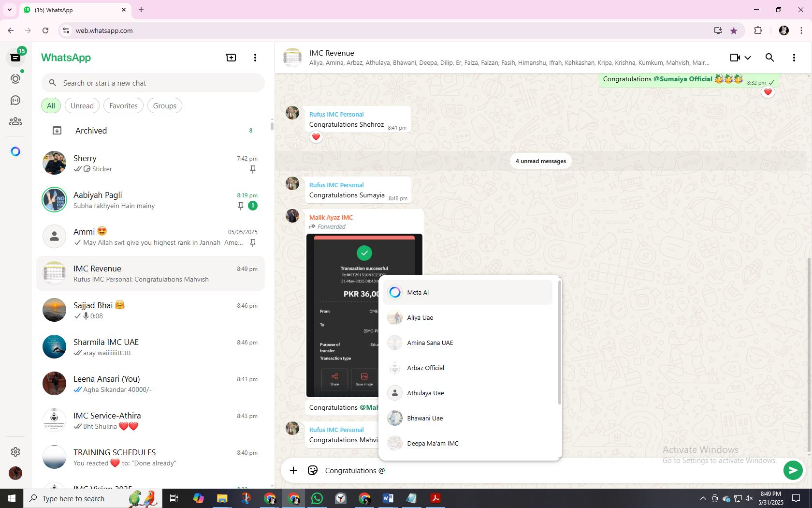This screenshot has height=508, width=812.
Task: Start a video call with camera icon
Action: (x=735, y=58)
